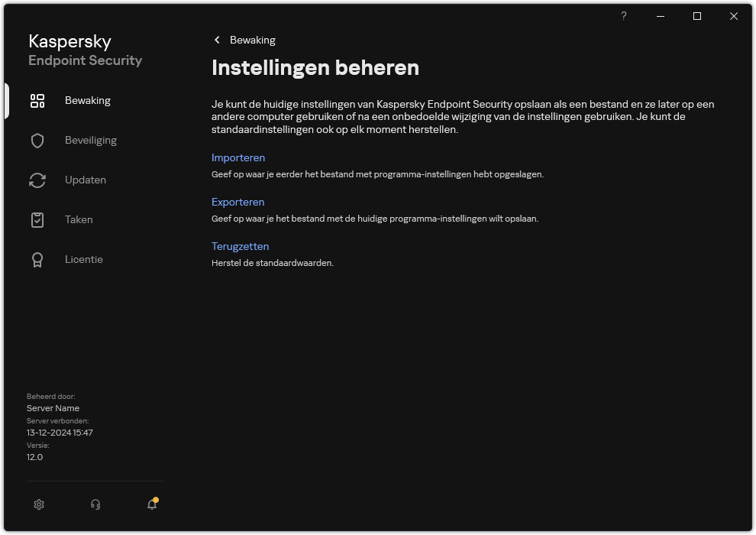Switch to Bewaking navigation entry
Screen dimensions: 756x535
[x=86, y=100]
